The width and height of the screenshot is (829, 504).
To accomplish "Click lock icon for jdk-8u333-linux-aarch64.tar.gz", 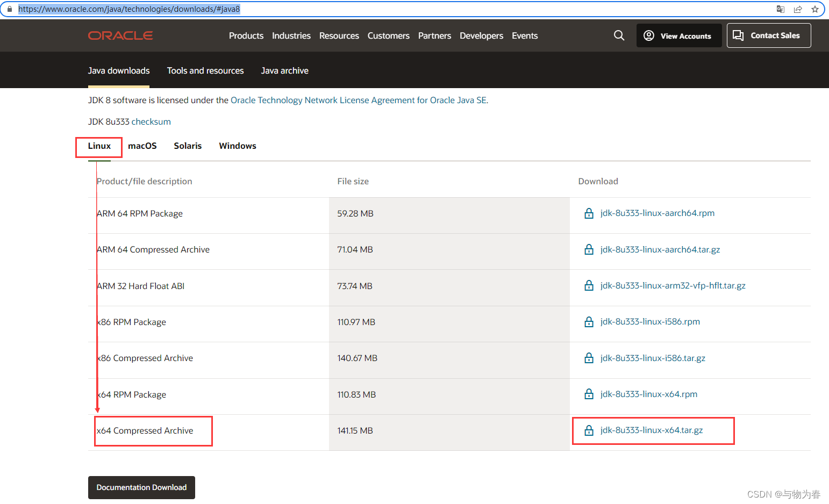I will [589, 249].
